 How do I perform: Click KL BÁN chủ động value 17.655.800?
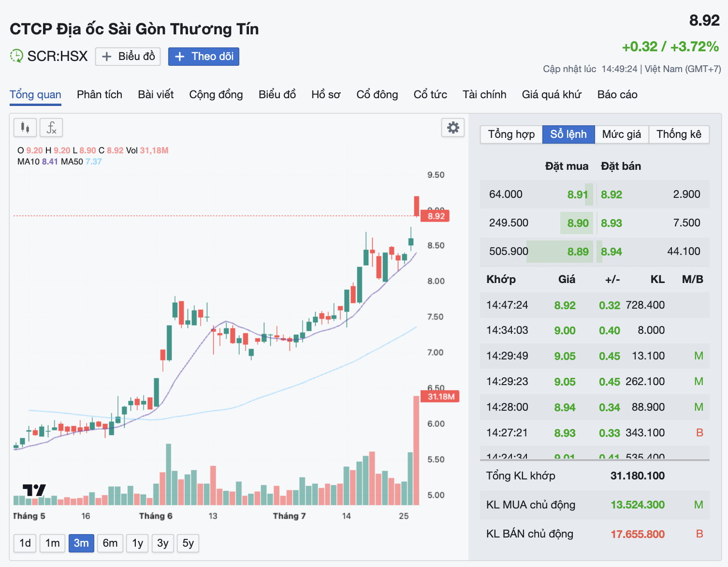click(x=638, y=534)
